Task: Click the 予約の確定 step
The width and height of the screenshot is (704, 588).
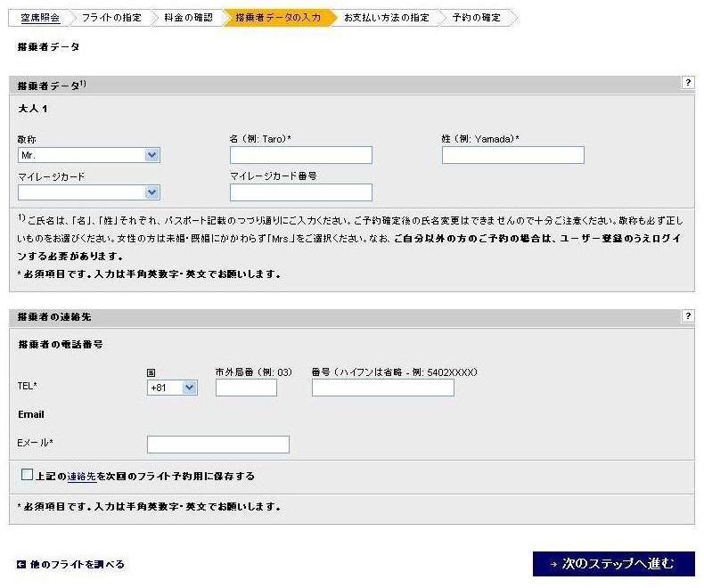Action: click(x=476, y=17)
